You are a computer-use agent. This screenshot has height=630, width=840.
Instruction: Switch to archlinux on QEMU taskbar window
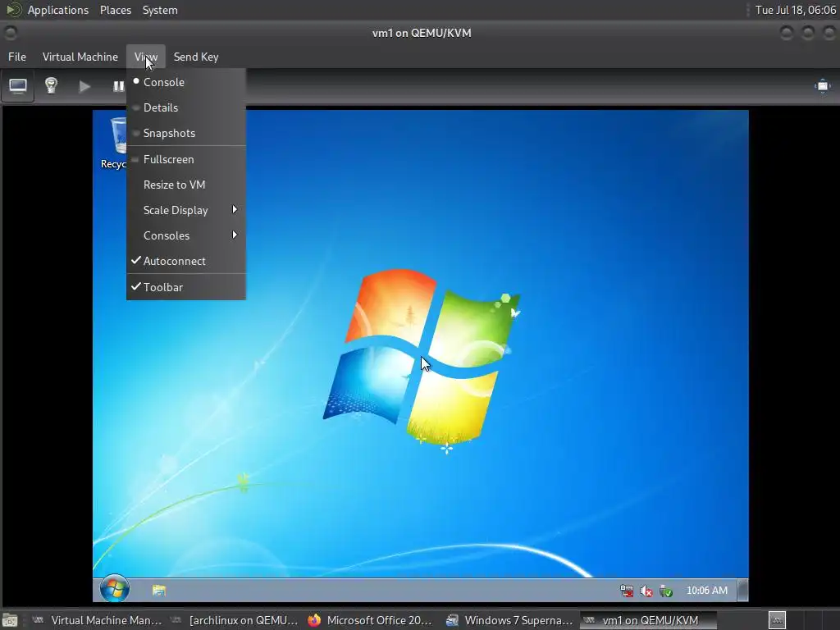click(x=235, y=620)
